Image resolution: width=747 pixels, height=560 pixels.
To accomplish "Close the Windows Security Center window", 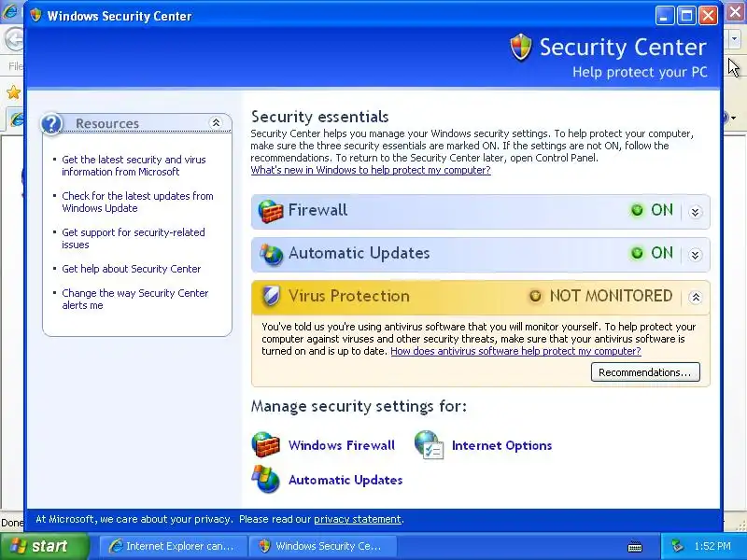I will 708,16.
